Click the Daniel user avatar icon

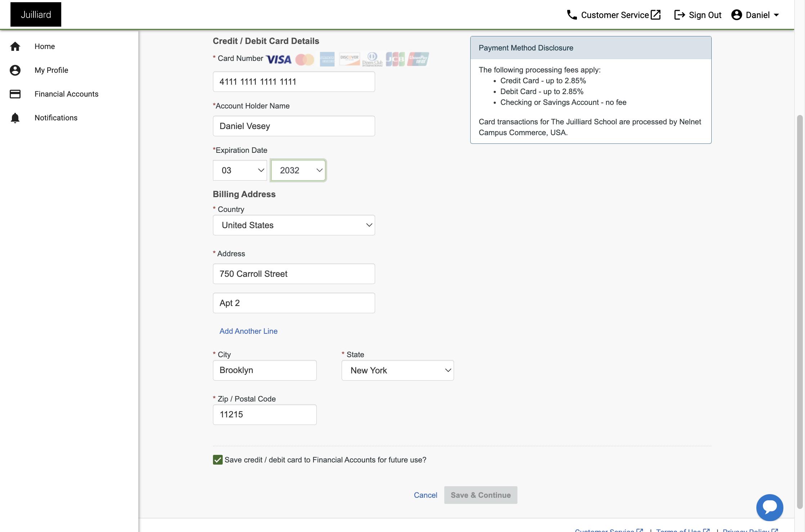[737, 15]
